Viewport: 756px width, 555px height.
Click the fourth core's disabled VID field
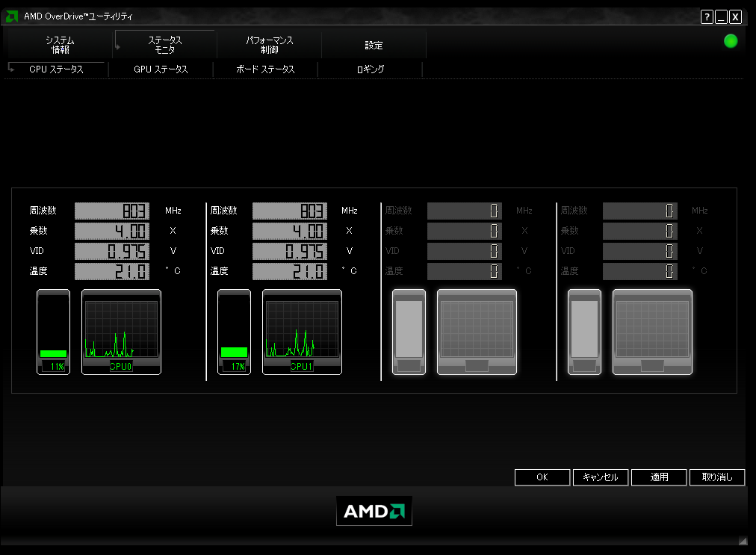tap(640, 251)
